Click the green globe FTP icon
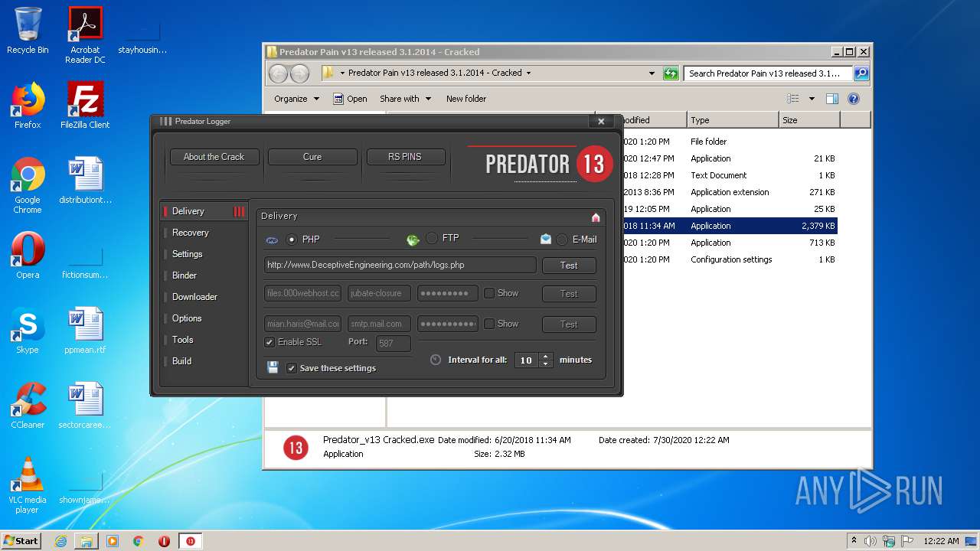This screenshot has width=980, height=551. [x=413, y=240]
